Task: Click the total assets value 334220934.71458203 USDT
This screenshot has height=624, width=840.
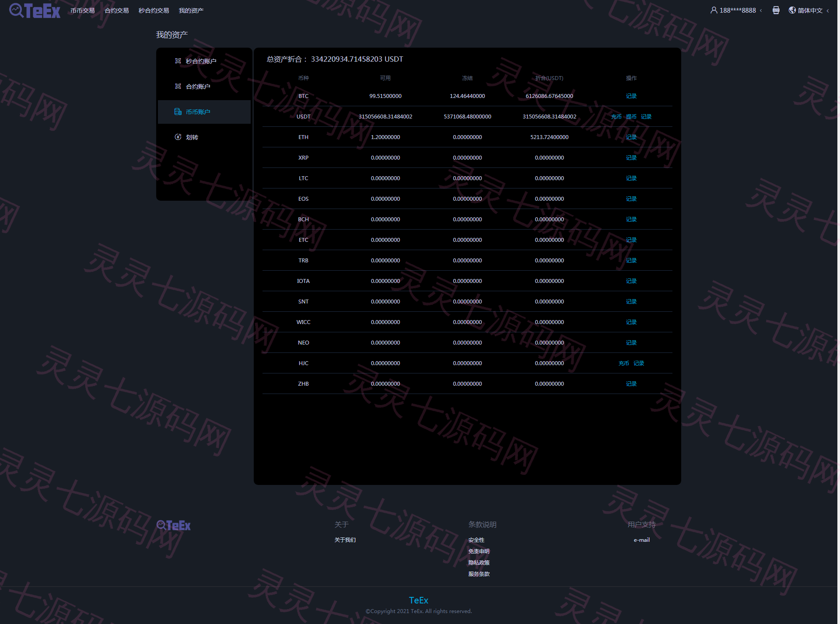Action: 357,59
